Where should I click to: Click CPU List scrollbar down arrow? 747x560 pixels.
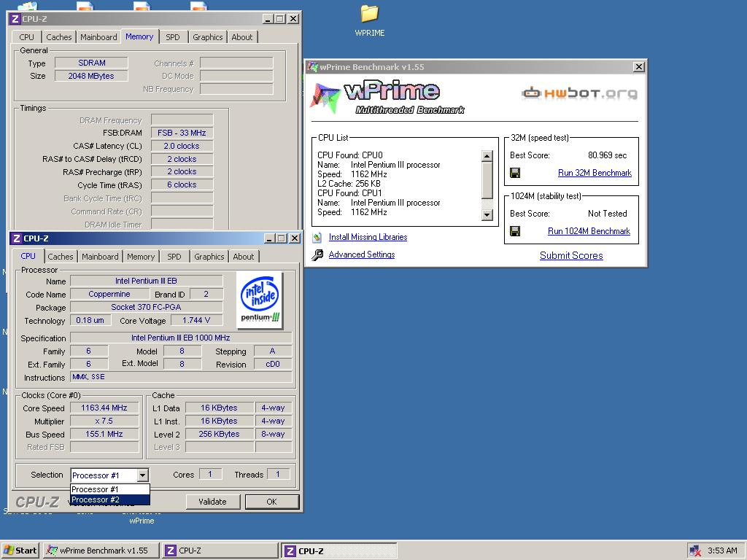tap(487, 215)
